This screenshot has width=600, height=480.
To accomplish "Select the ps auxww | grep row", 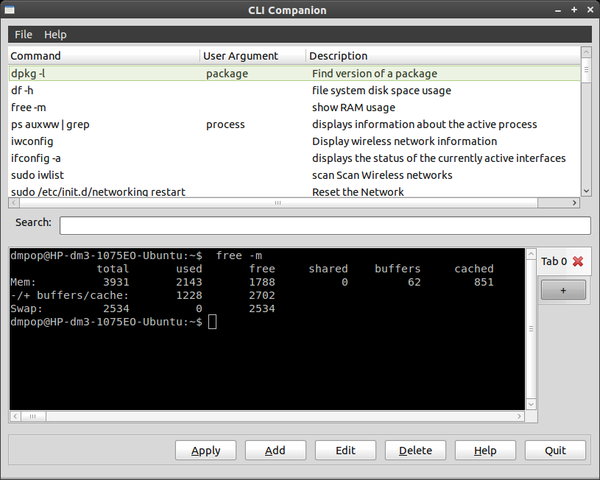I will 294,124.
